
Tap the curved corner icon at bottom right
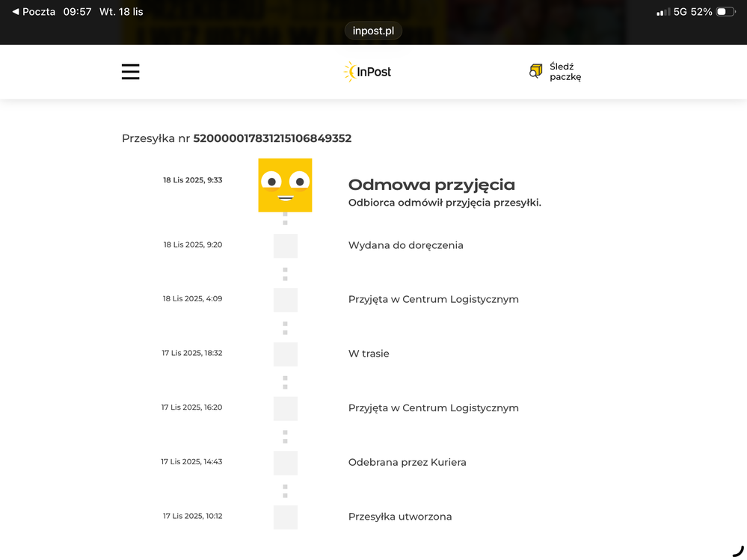(x=737, y=551)
